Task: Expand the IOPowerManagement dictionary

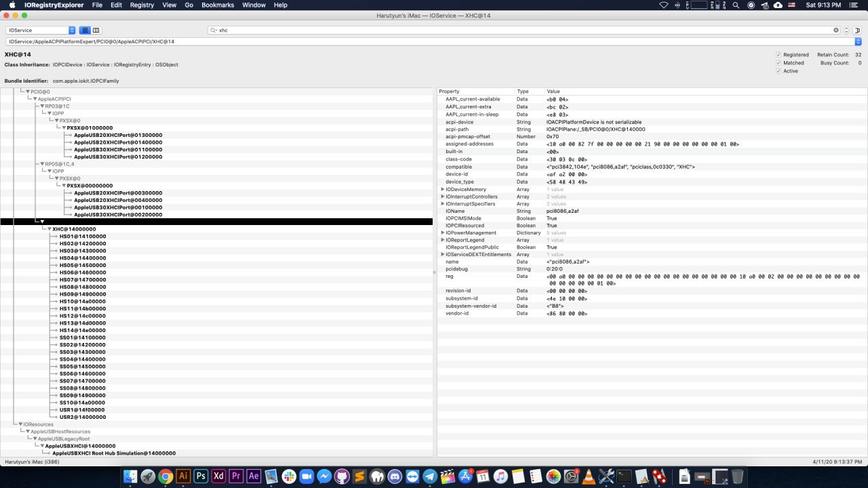Action: point(443,232)
